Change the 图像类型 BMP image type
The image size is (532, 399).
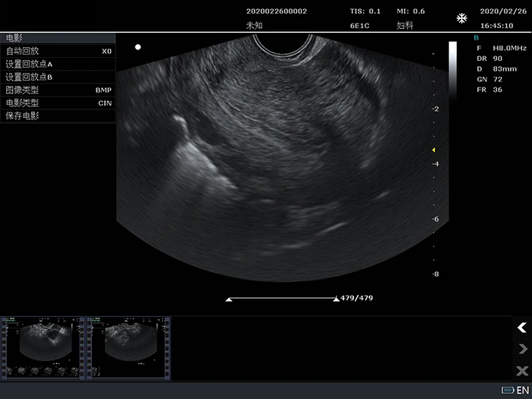[58, 90]
